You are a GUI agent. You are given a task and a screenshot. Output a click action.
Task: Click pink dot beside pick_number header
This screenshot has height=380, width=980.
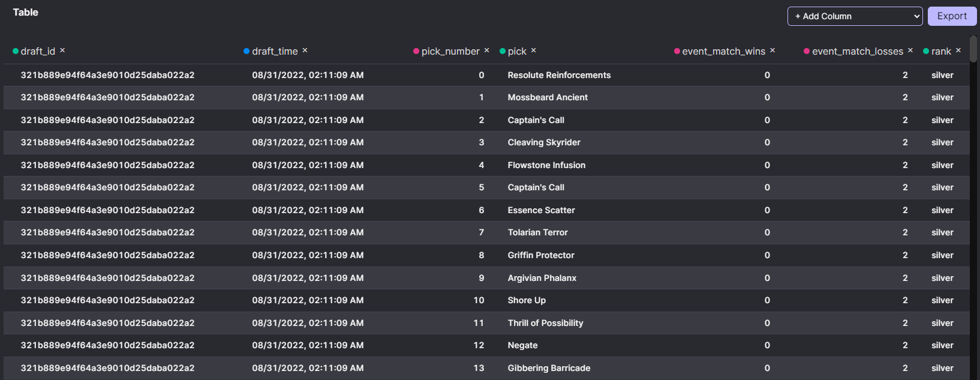pyautogui.click(x=416, y=51)
